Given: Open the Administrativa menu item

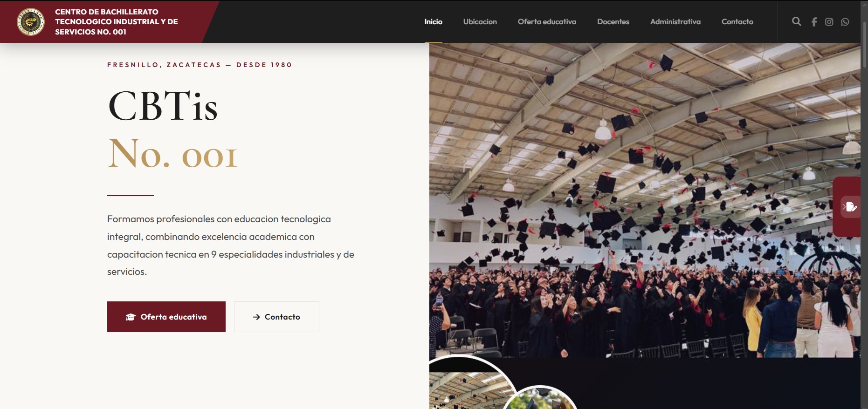Looking at the screenshot, I should [675, 22].
